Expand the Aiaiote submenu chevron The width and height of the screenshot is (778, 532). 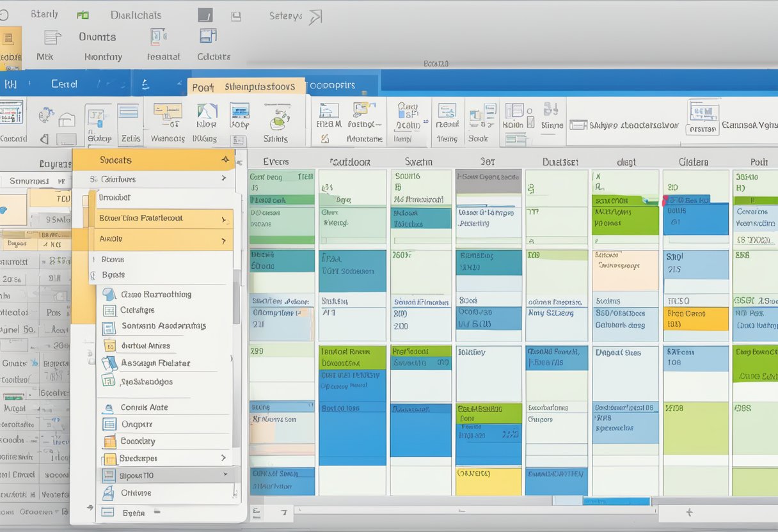tap(223, 241)
